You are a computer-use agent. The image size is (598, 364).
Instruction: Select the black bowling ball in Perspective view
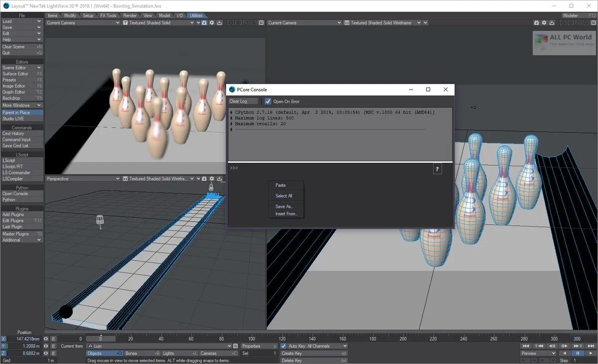(x=66, y=312)
